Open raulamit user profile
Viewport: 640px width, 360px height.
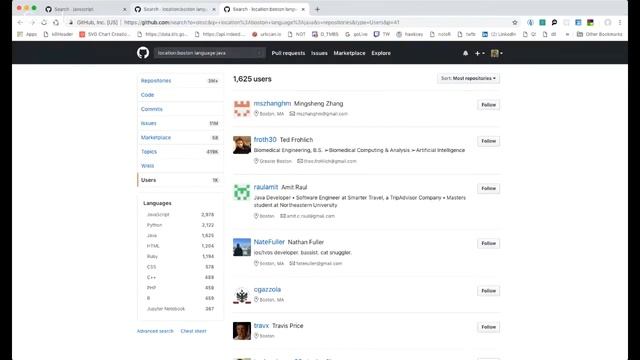[x=266, y=187]
